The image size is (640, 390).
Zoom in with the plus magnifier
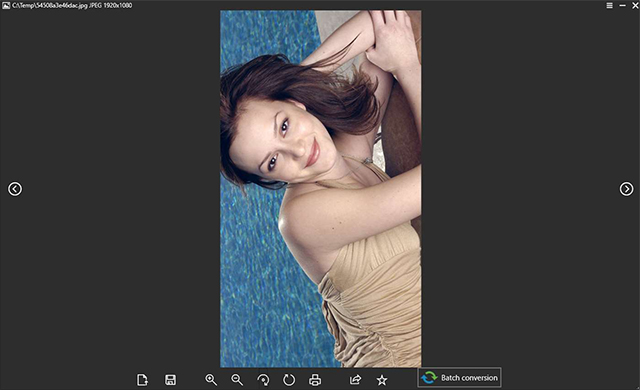point(211,380)
